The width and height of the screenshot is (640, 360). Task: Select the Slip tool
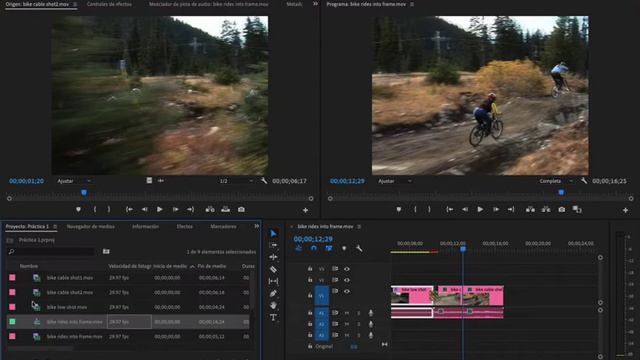click(x=273, y=281)
